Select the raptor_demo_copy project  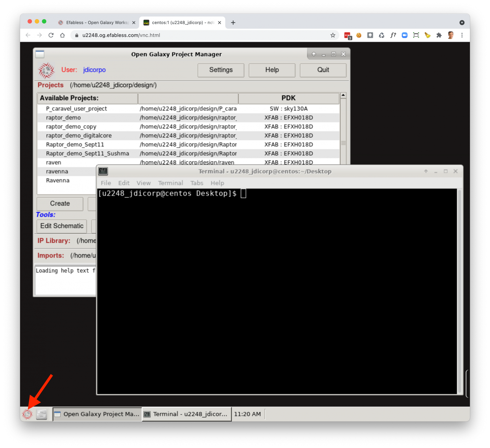coord(189,127)
